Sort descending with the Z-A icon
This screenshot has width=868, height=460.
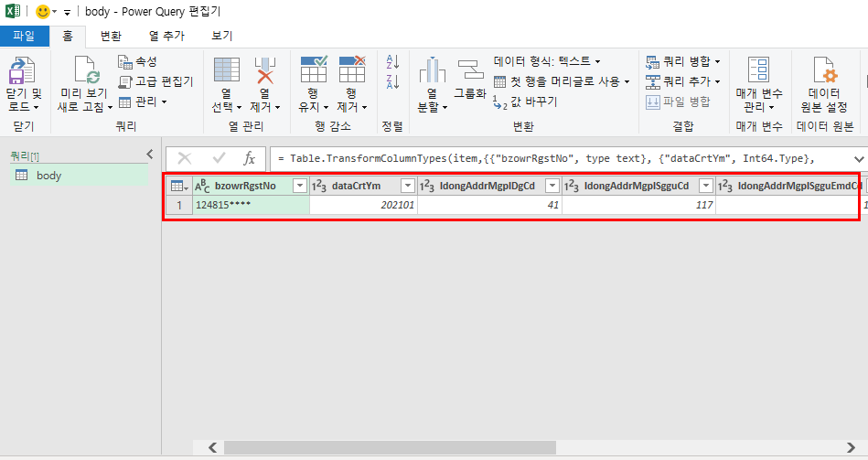coord(392,81)
